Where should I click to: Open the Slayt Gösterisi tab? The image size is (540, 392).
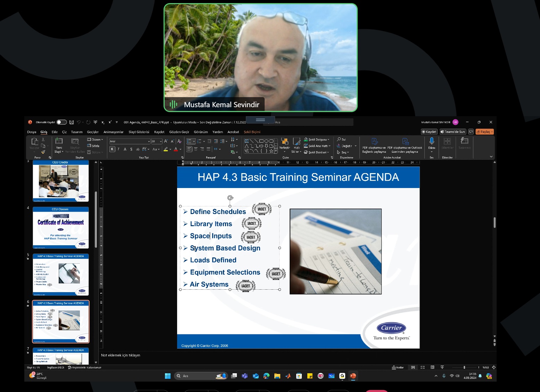139,132
